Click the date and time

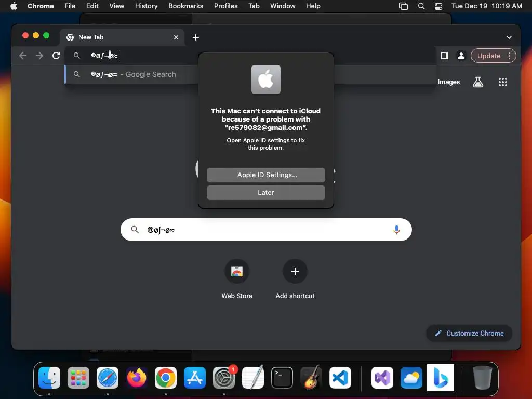point(486,6)
